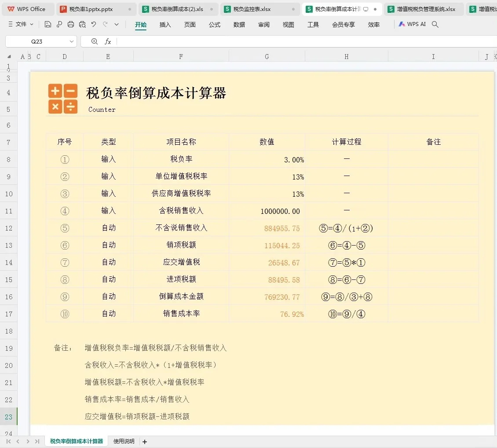
Task: Switch to the 开始 ribbon tab
Action: (140, 25)
